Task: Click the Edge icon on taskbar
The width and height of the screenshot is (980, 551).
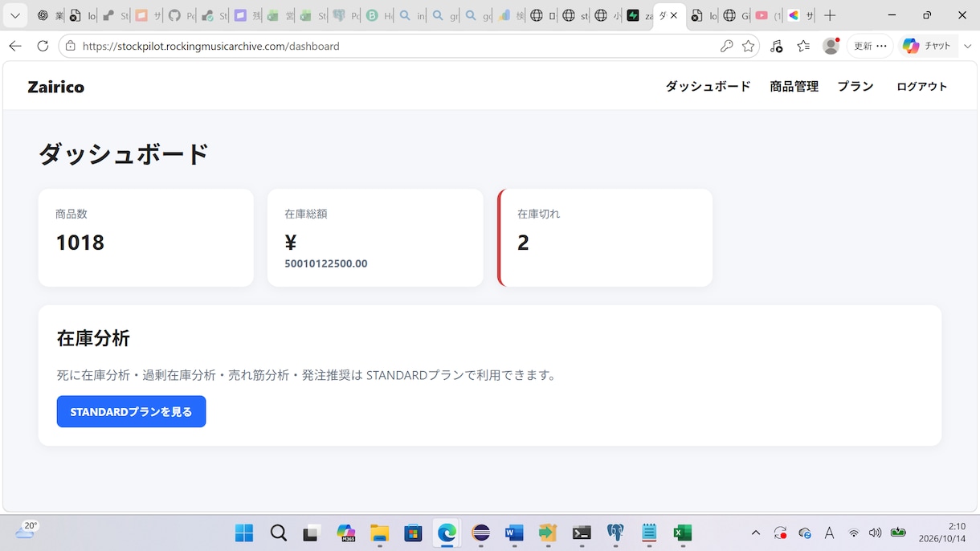Action: point(447,533)
